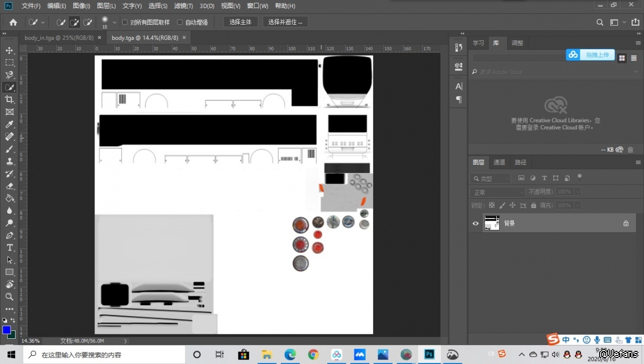Select the Crop tool
This screenshot has width=644, height=364.
click(x=10, y=100)
